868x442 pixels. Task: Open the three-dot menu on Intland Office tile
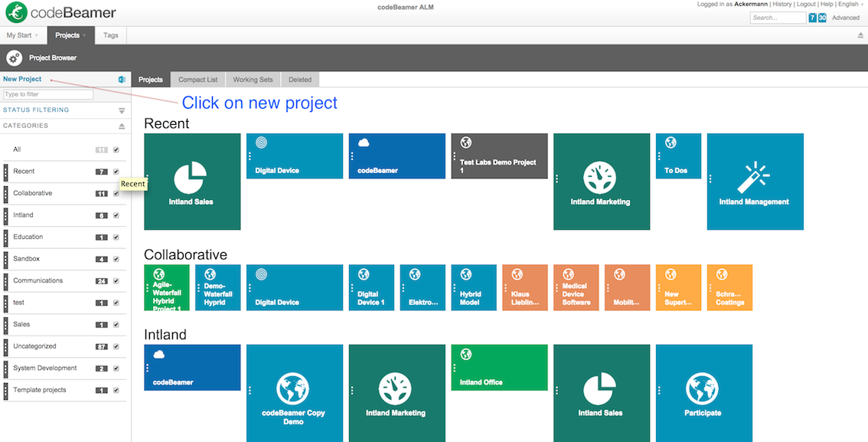click(455, 368)
